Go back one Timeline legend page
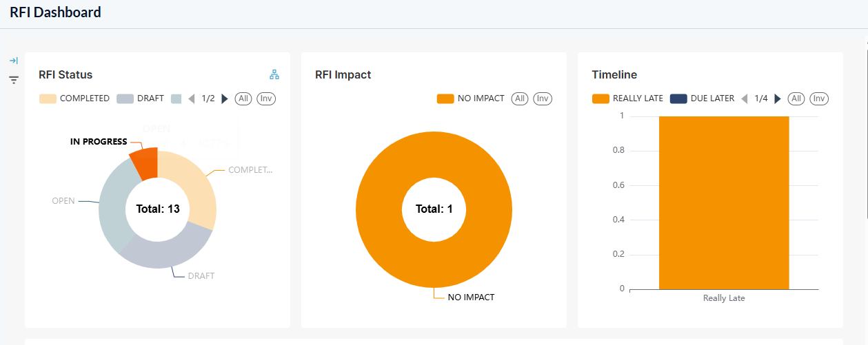Viewport: 868px width, 345px height. click(745, 98)
